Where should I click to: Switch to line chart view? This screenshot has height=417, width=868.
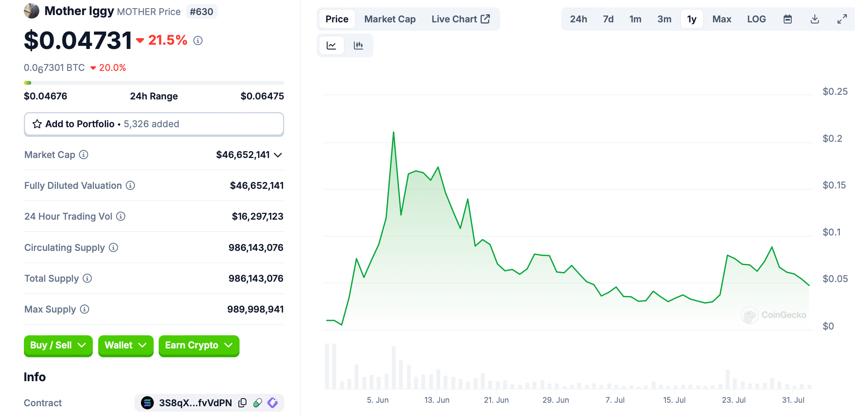[x=331, y=45]
